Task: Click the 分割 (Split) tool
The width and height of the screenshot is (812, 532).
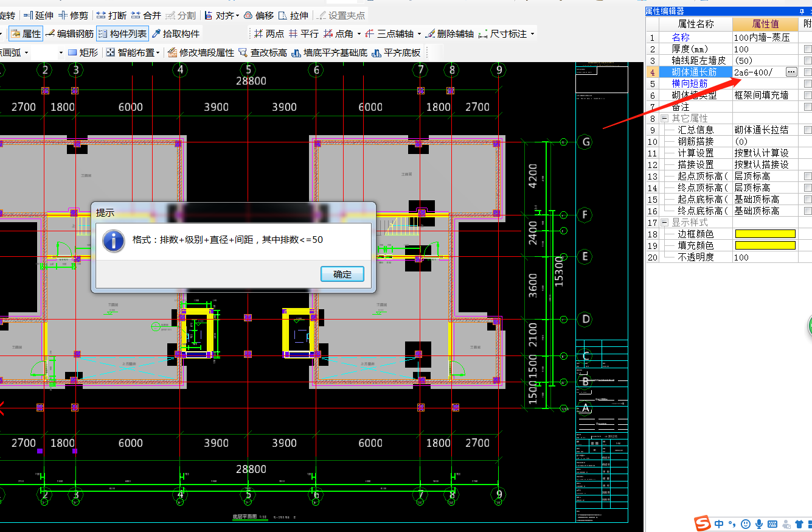Action: tap(181, 15)
